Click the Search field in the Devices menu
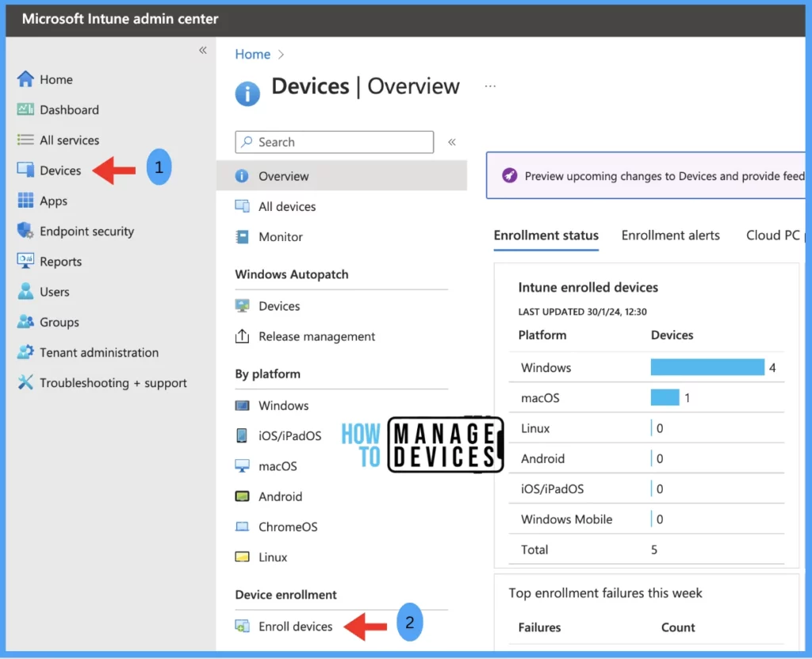Image resolution: width=812 pixels, height=659 pixels. [334, 142]
